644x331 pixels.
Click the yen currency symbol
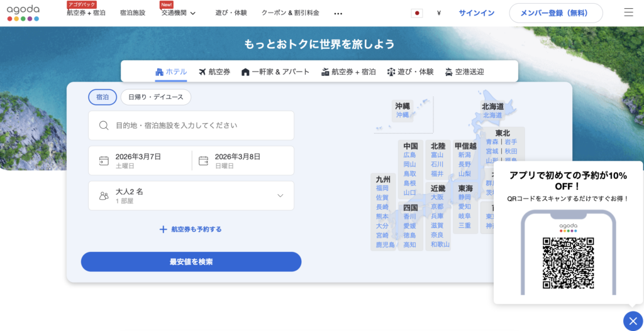pyautogui.click(x=438, y=13)
